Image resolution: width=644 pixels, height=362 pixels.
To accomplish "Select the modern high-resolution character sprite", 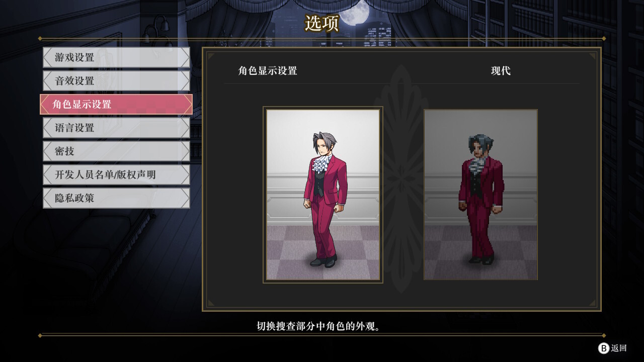I will pyautogui.click(x=323, y=195).
